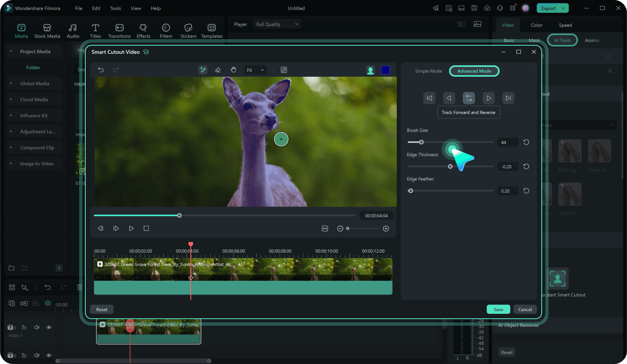Cancel the Smart Cutout dialog
The image size is (627, 364).
(525, 309)
